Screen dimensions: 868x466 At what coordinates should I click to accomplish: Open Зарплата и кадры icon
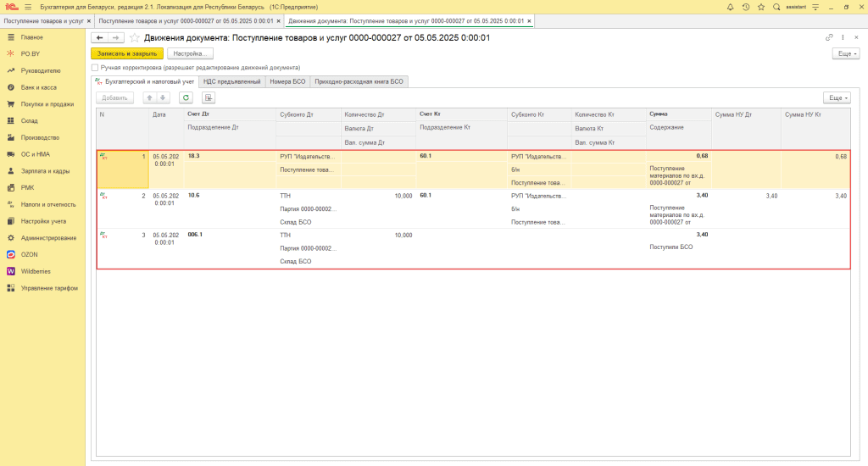(x=10, y=171)
